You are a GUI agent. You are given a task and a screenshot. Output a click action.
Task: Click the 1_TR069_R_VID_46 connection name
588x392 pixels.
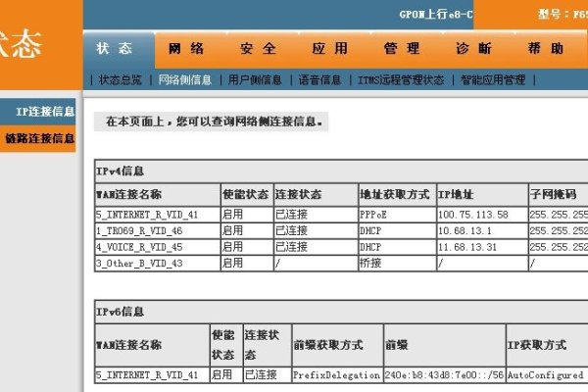click(x=139, y=231)
